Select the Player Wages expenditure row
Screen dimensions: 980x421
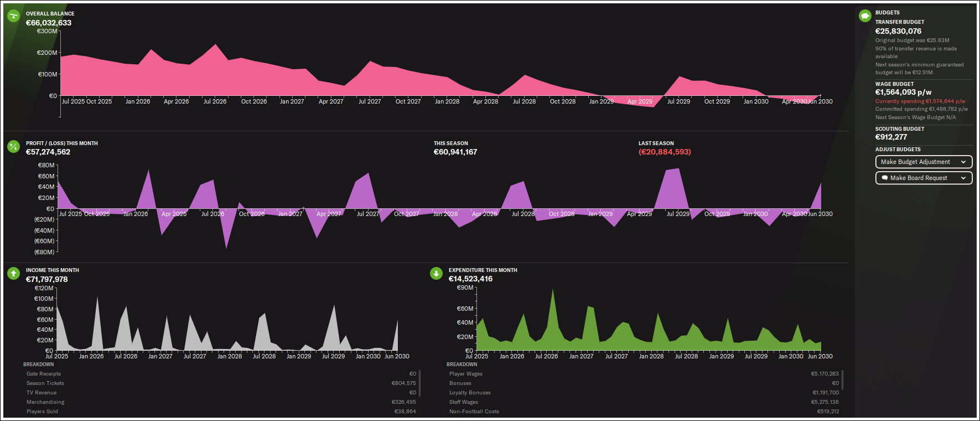[x=644, y=374]
